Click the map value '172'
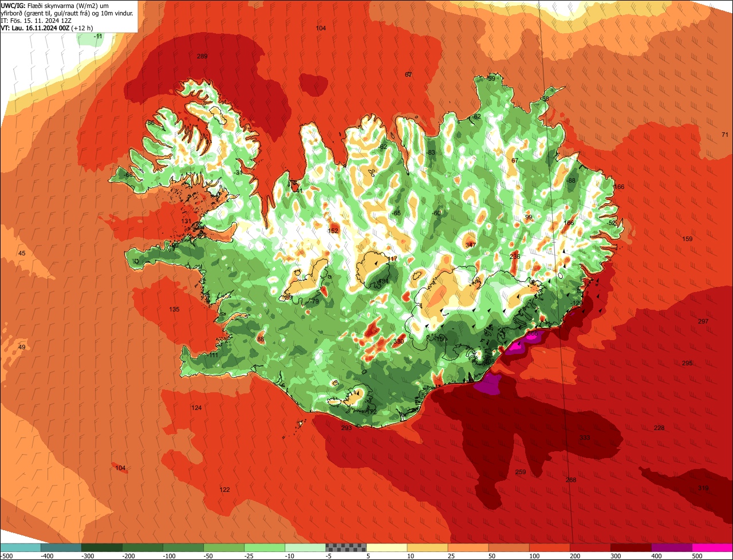 pos(372,412)
